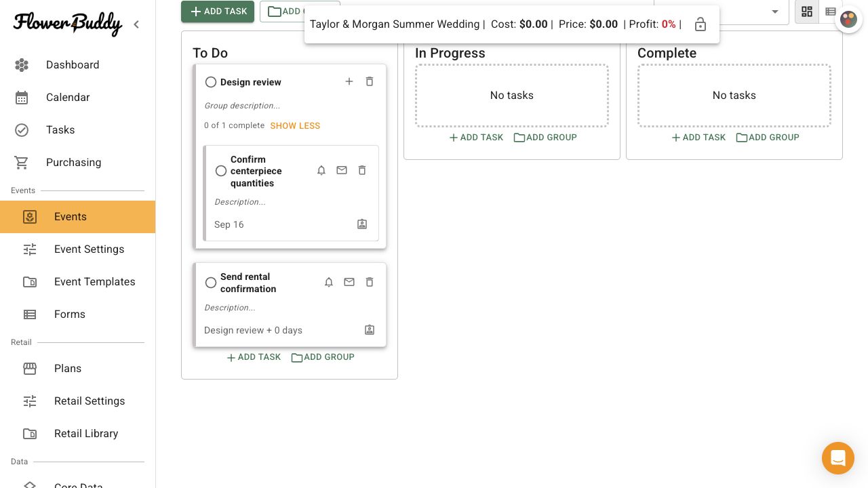Open the dropdown arrow next to view toggles
Image resolution: width=868 pixels, height=488 pixels.
tap(775, 12)
